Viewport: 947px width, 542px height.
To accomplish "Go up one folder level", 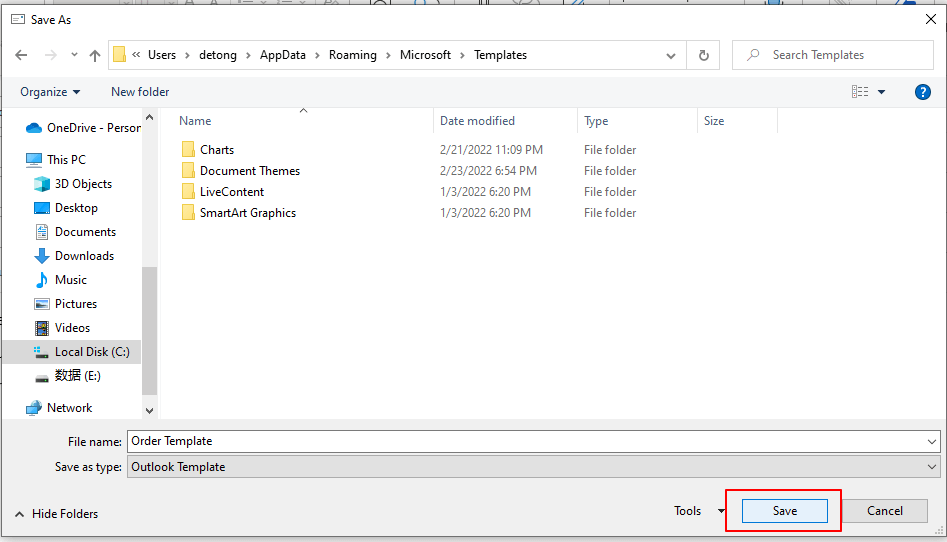I will coord(95,55).
